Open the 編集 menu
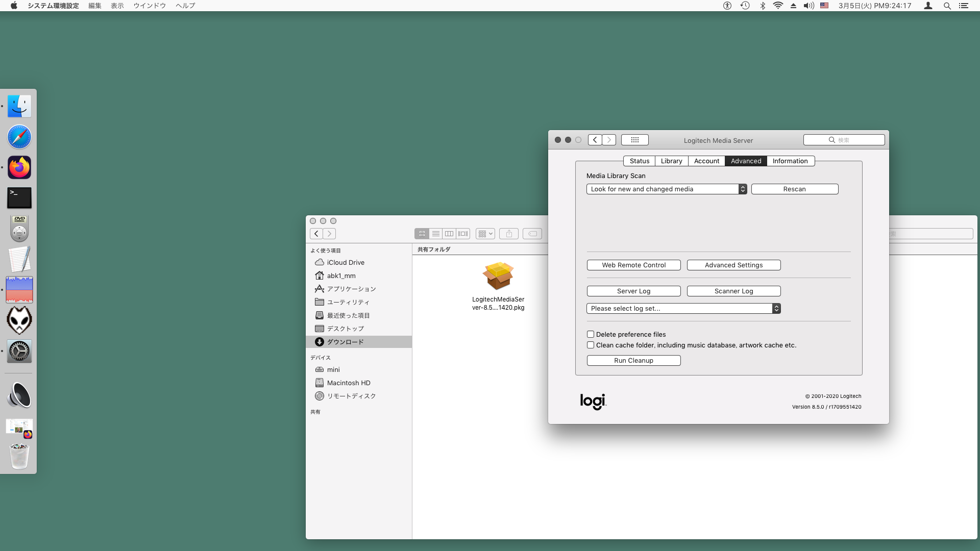The image size is (980, 551). pyautogui.click(x=95, y=6)
